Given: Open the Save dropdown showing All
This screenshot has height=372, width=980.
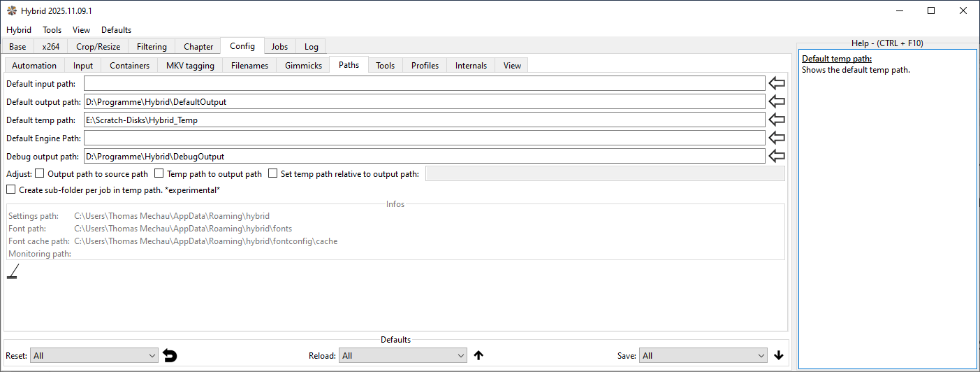Looking at the screenshot, I should (703, 356).
